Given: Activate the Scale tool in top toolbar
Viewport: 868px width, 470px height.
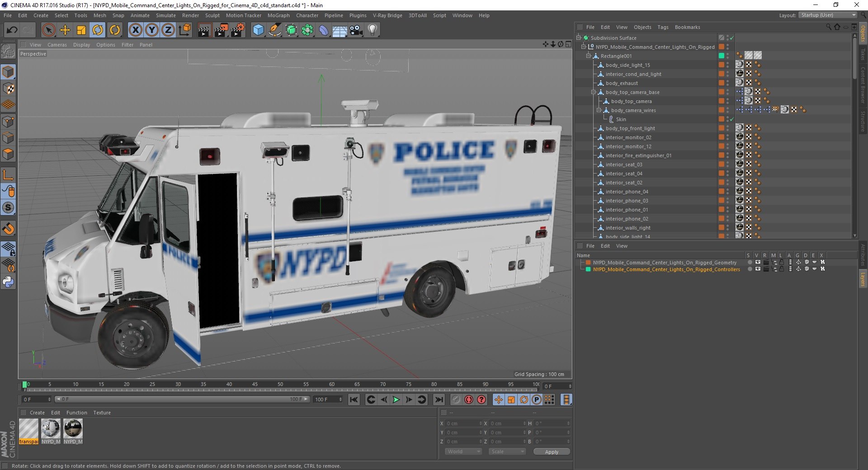Looking at the screenshot, I should [x=81, y=30].
